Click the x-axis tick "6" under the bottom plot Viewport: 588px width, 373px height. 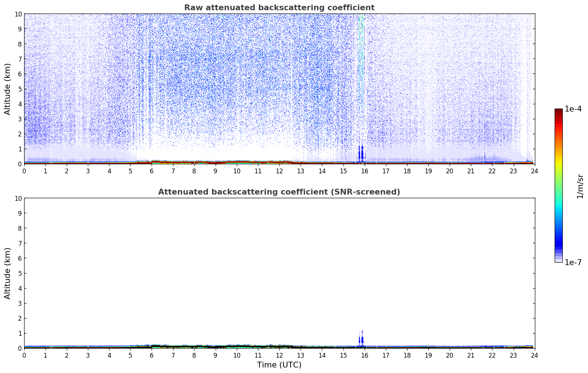click(x=152, y=355)
